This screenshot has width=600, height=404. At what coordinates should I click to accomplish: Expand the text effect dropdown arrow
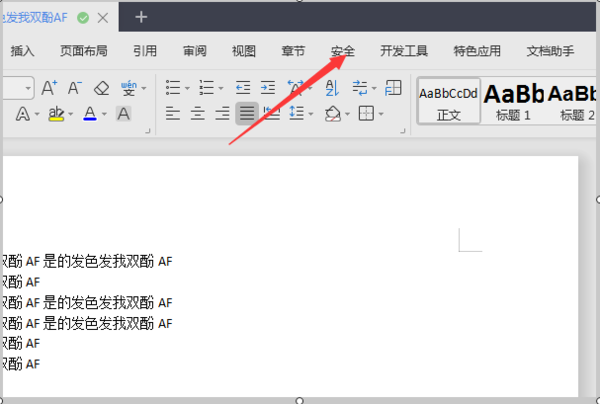(37, 114)
